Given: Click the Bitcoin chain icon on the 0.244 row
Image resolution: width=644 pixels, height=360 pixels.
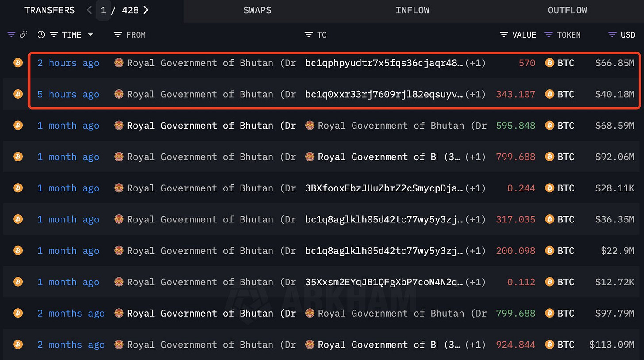Looking at the screenshot, I should 18,188.
